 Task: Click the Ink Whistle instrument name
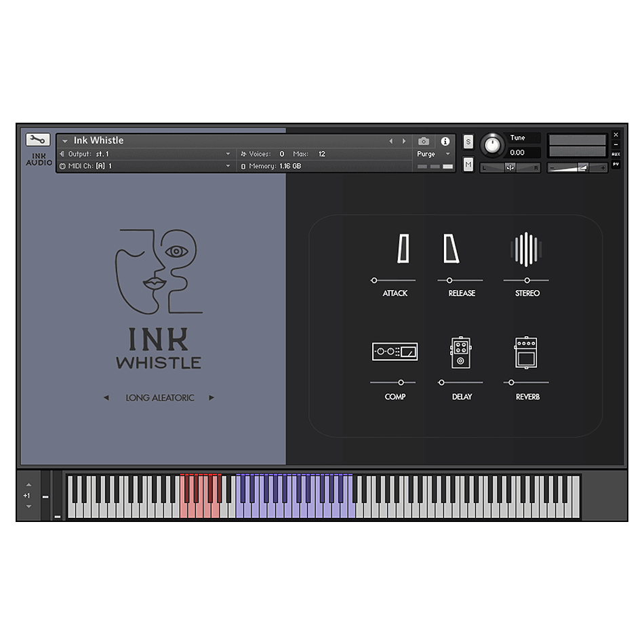click(x=98, y=140)
